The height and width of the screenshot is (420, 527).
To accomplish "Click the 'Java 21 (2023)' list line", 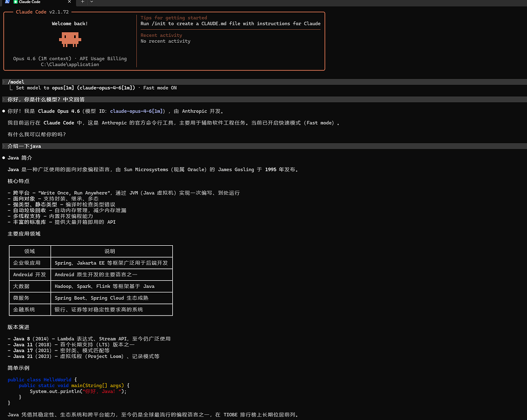I will pos(83,356).
